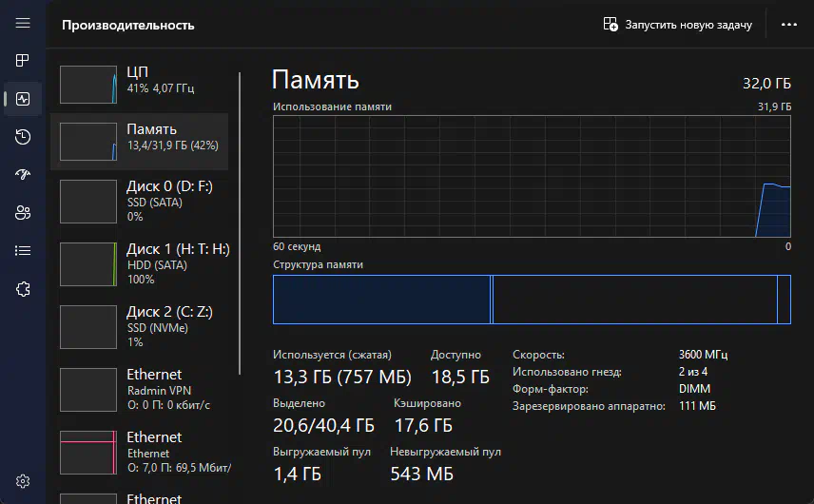This screenshot has width=814, height=504.
Task: Click the memory composition bar
Action: pyautogui.click(x=532, y=300)
